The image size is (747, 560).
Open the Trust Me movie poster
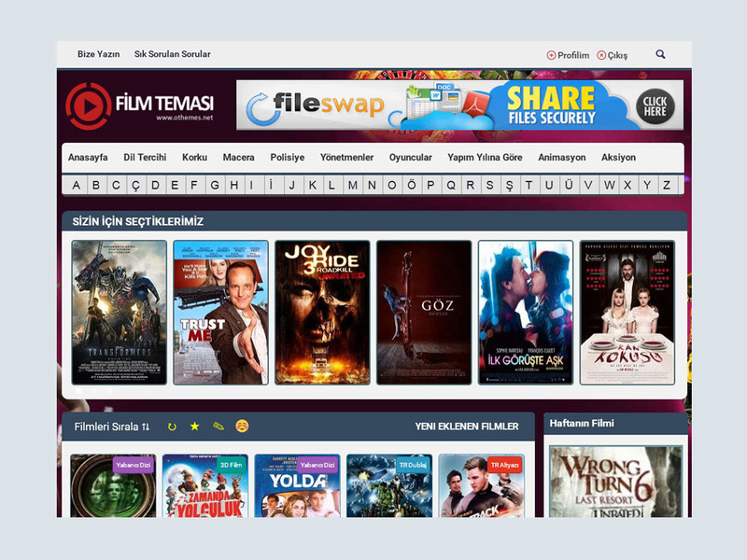[220, 313]
